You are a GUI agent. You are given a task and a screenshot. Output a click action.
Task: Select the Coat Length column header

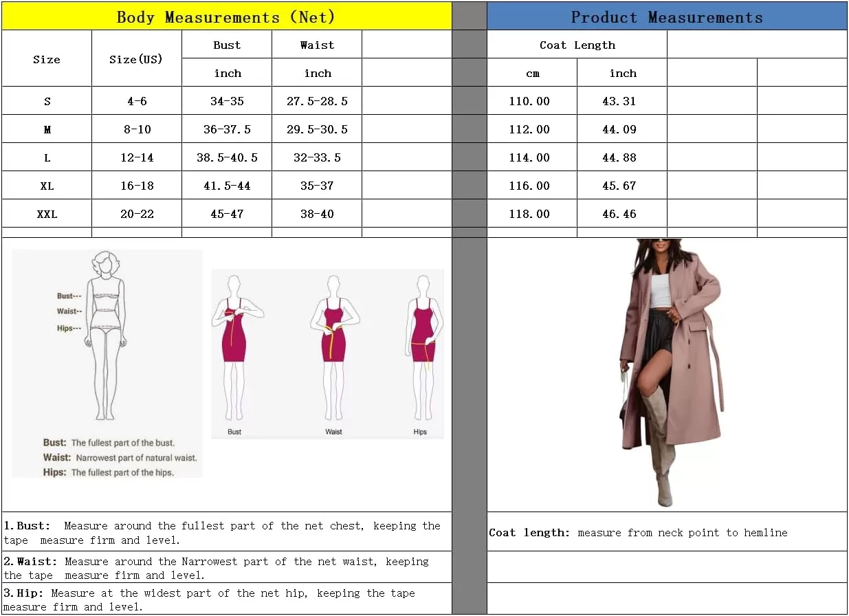[577, 45]
